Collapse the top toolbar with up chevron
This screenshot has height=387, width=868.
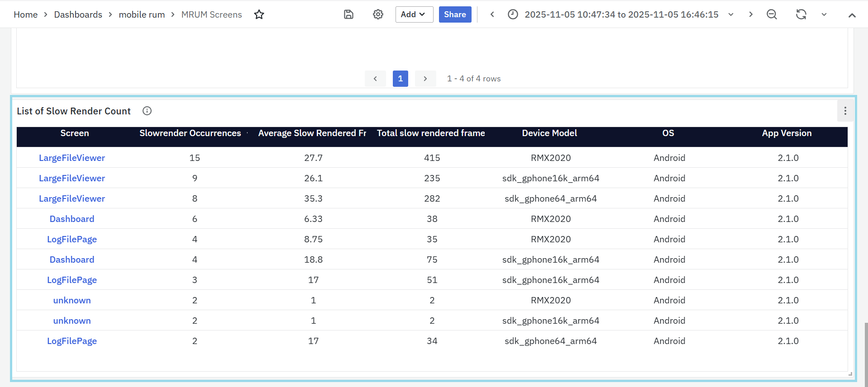click(x=852, y=15)
